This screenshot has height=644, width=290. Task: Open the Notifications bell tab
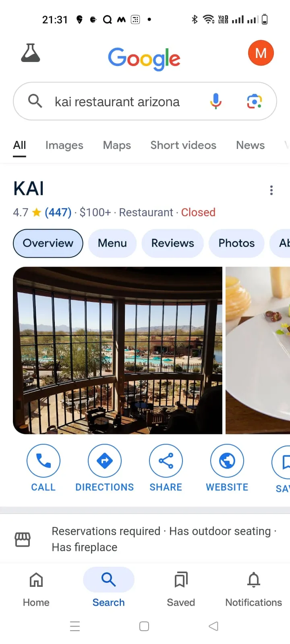[x=254, y=589]
